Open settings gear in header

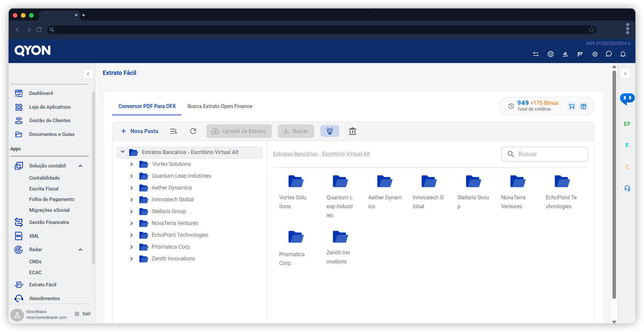595,54
